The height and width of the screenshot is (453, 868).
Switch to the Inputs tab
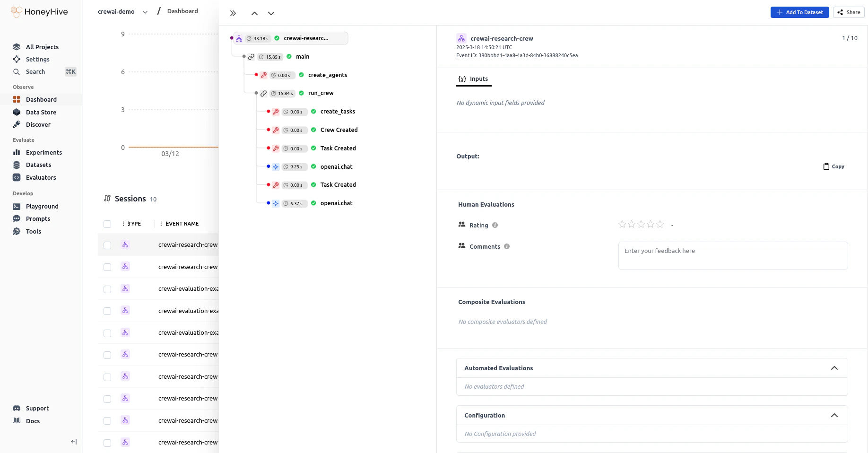coord(474,79)
